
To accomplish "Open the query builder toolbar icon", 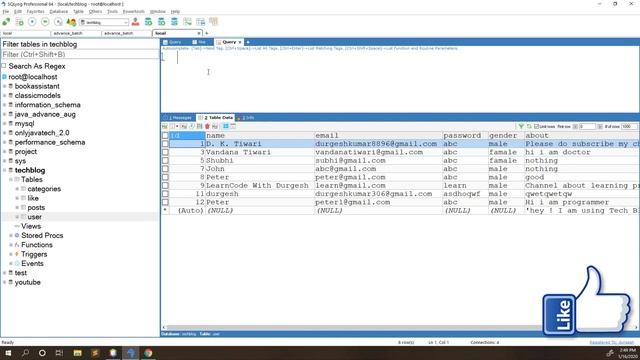I will [187, 22].
